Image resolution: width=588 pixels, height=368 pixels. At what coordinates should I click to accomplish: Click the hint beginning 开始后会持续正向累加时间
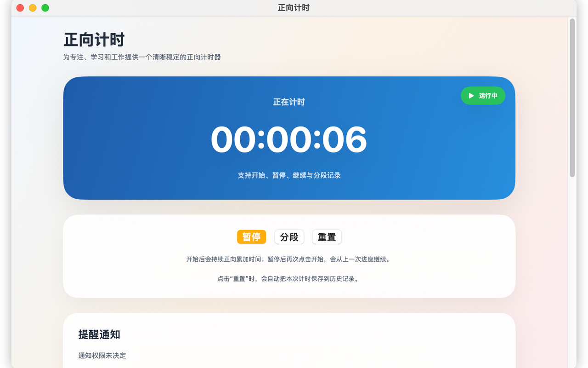tap(289, 259)
